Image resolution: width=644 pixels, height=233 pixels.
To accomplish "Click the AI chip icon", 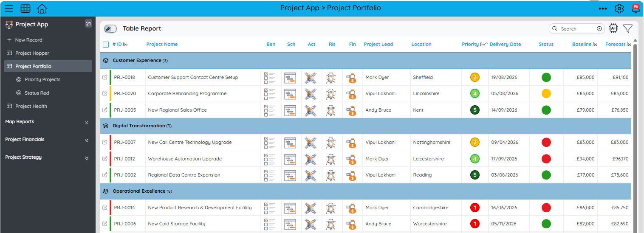I will (613, 28).
